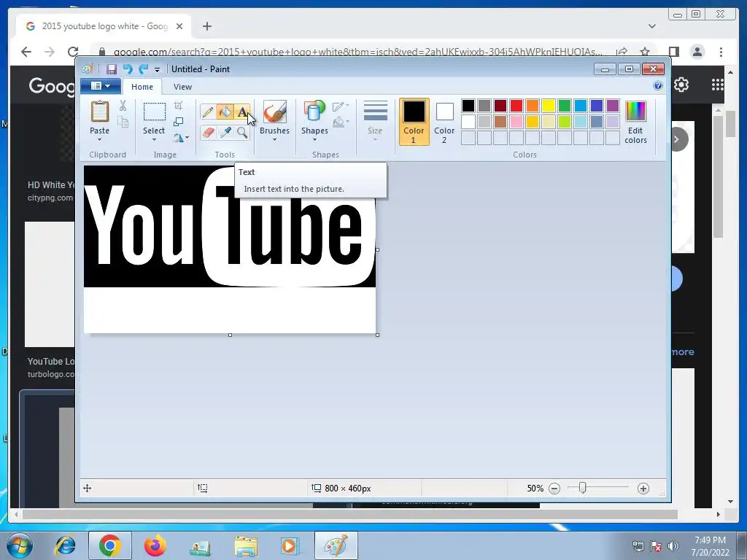Screen dimensions: 747x560
Task: Open Google settings gear icon
Action: click(x=681, y=85)
